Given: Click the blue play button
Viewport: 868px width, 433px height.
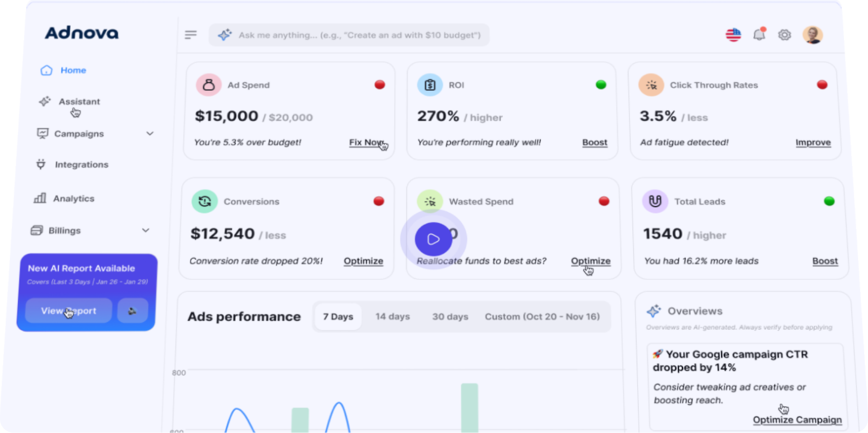Looking at the screenshot, I should (433, 239).
